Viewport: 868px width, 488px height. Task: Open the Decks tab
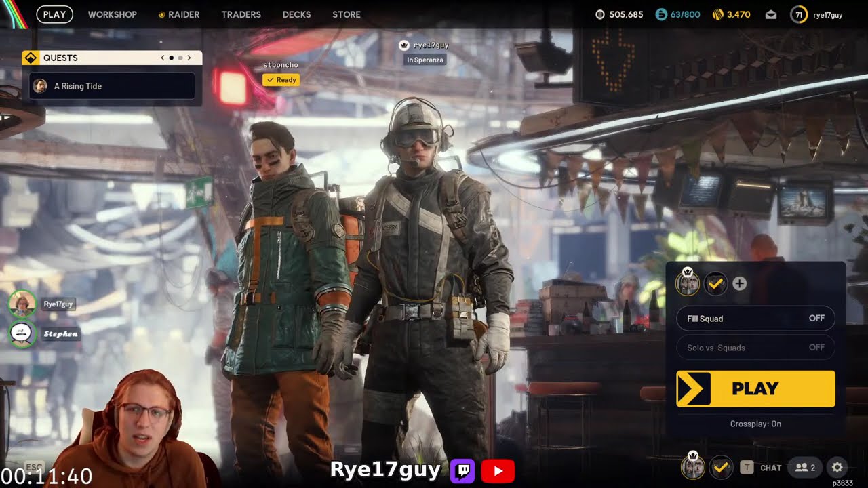(x=296, y=14)
